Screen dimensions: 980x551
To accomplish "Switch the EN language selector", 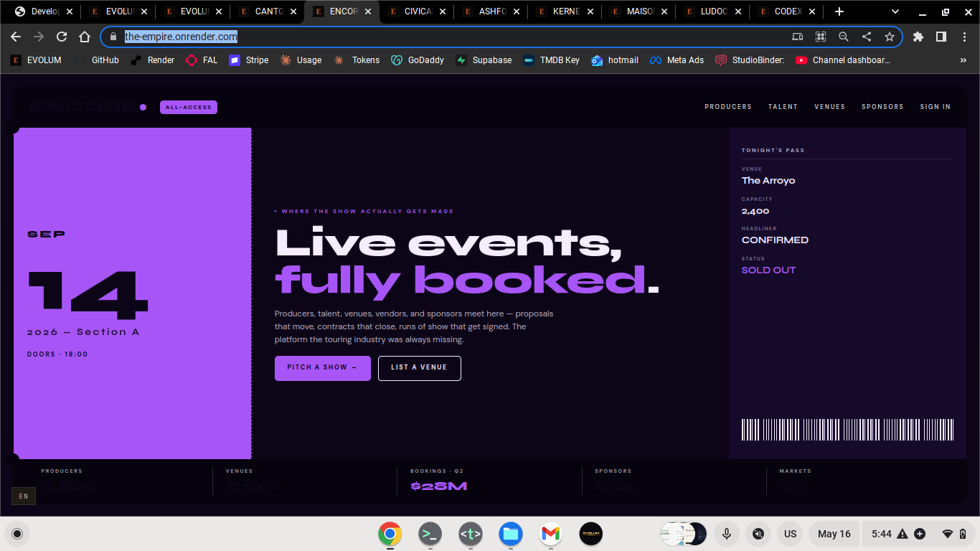I will pyautogui.click(x=24, y=496).
